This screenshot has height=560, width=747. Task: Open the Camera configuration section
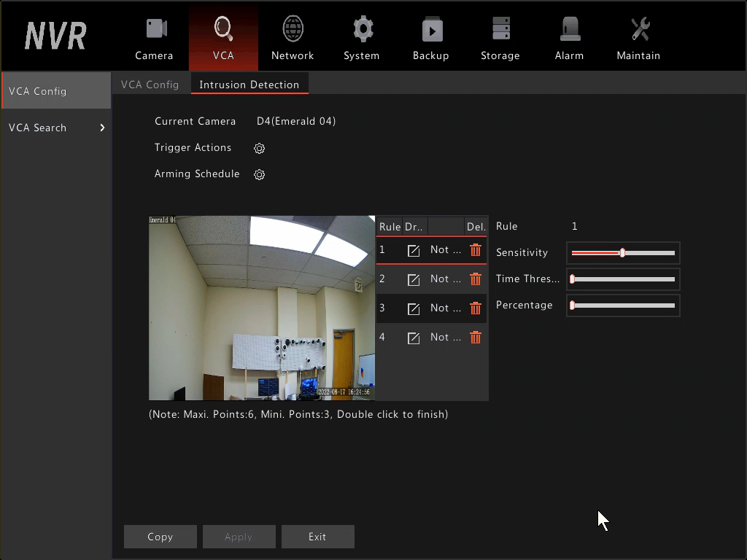click(154, 36)
